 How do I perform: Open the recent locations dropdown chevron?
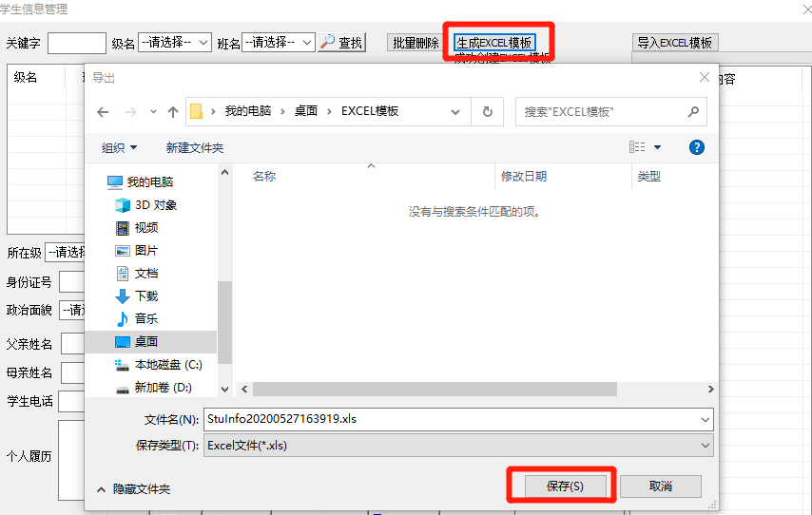153,112
